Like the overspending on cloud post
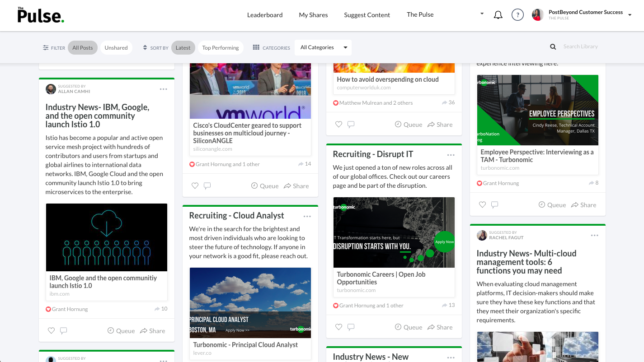This screenshot has height=362, width=644. (338, 124)
